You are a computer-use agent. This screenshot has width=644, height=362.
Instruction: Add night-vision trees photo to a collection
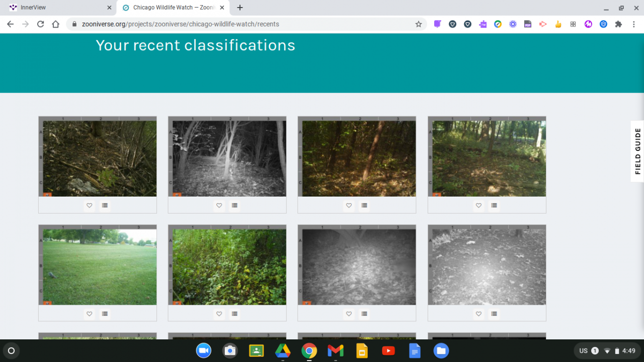[x=234, y=205]
